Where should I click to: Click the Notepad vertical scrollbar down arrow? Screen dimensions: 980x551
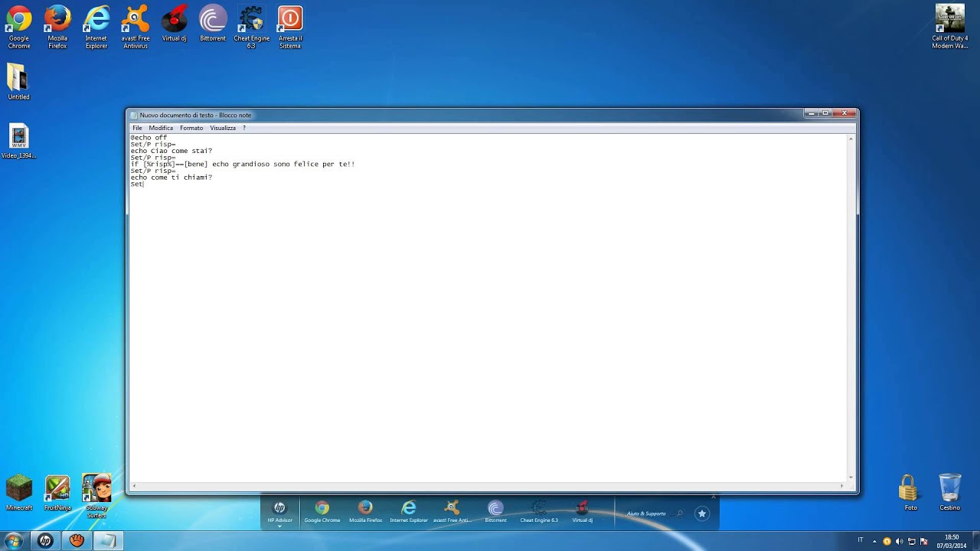(851, 477)
